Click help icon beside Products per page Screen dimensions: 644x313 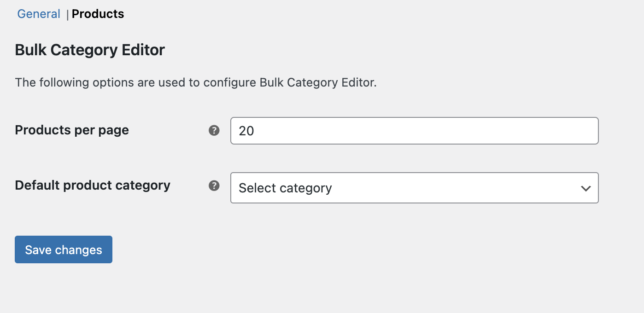click(x=214, y=131)
